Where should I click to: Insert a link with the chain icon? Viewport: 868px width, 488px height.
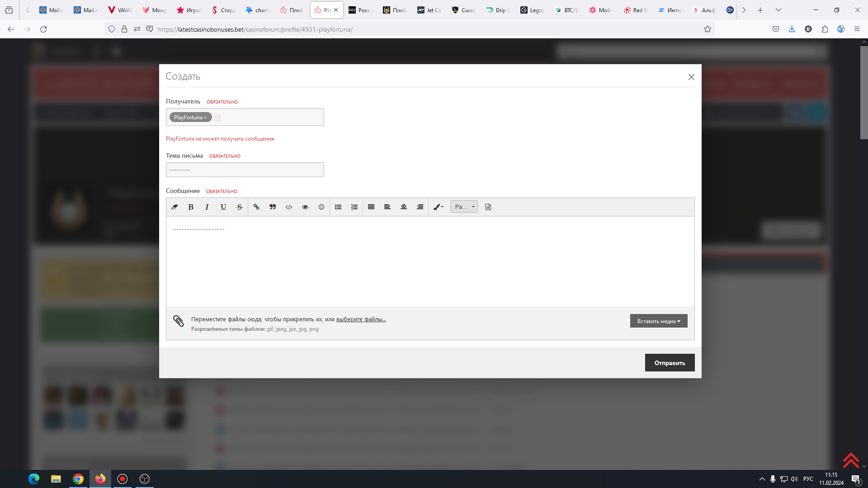pyautogui.click(x=256, y=207)
